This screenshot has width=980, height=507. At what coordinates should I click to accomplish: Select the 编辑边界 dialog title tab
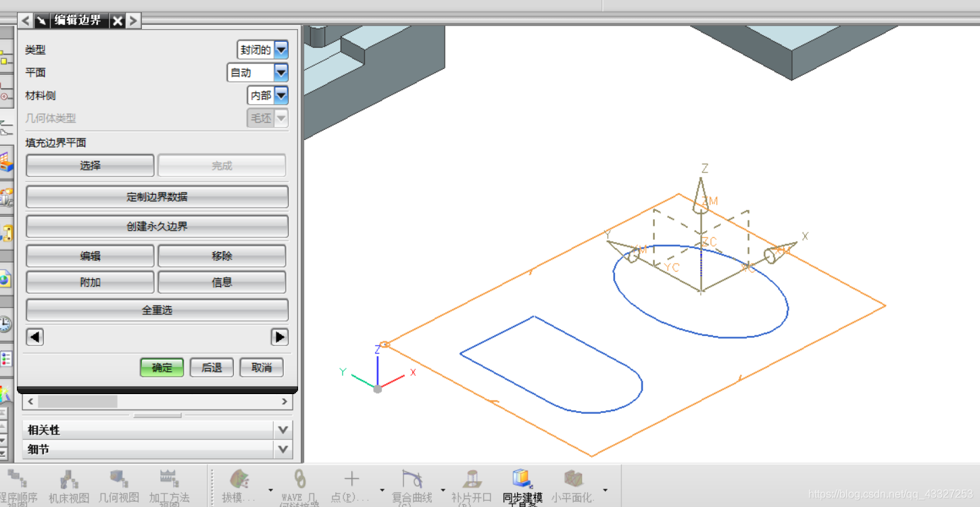(x=79, y=20)
